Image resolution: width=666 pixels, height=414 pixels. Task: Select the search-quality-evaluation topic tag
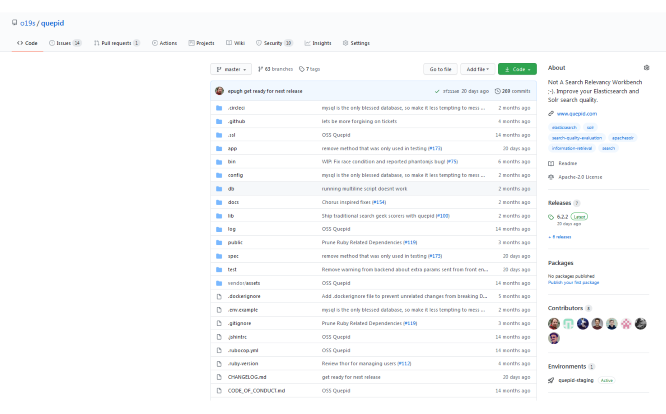[577, 138]
